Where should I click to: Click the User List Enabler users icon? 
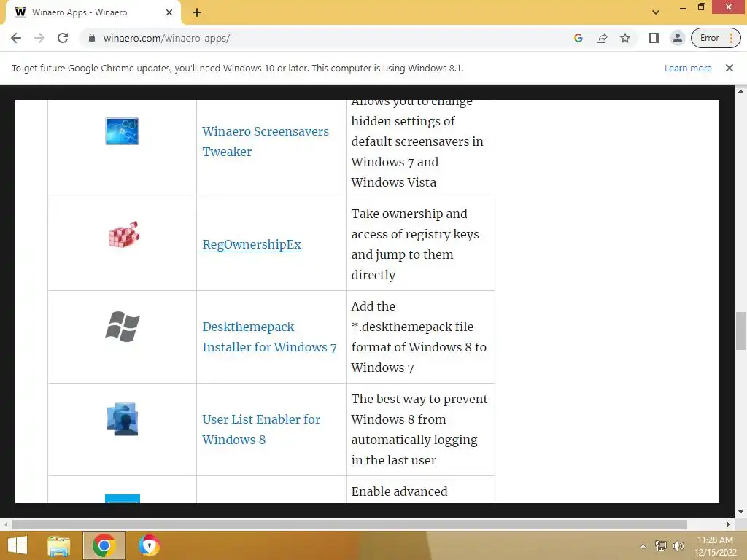click(122, 419)
